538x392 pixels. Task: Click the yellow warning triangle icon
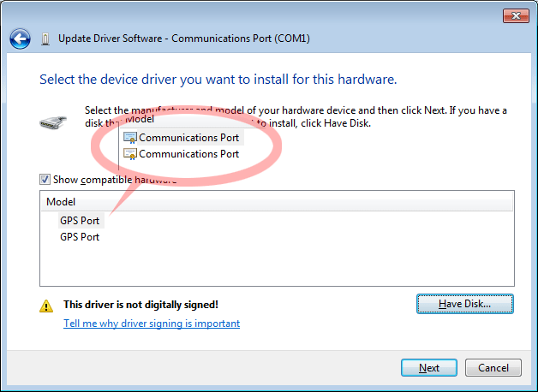click(x=45, y=305)
